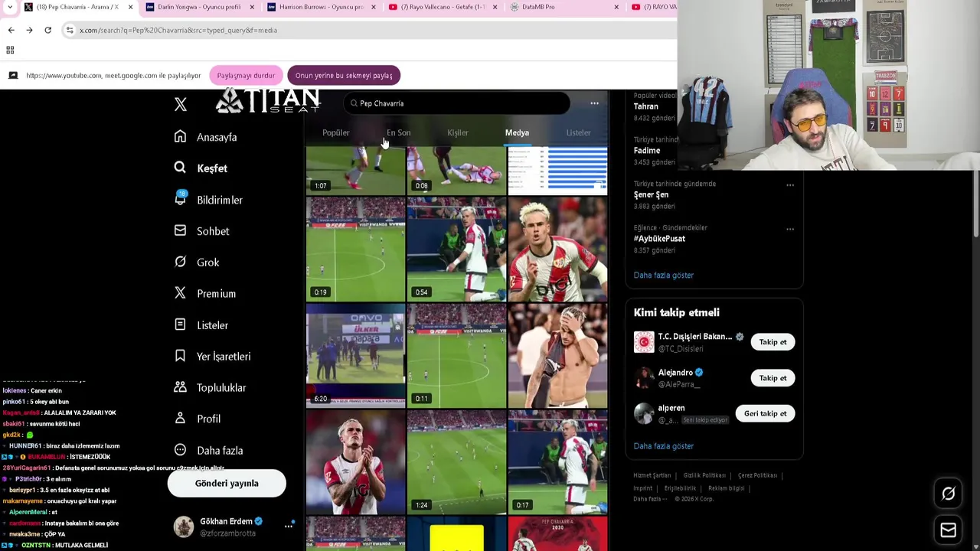980x551 pixels.
Task: Click site info icon in the address bar
Action: [x=70, y=30]
